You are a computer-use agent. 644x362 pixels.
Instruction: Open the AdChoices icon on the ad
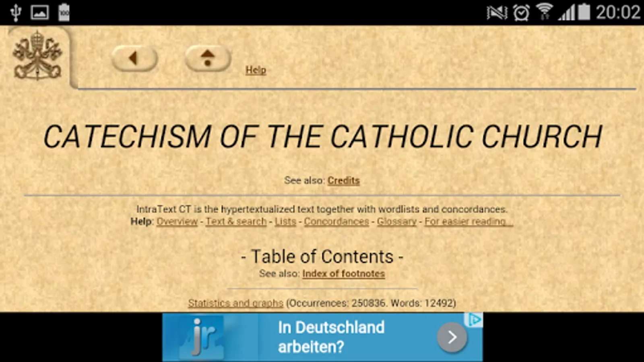pyautogui.click(x=474, y=320)
